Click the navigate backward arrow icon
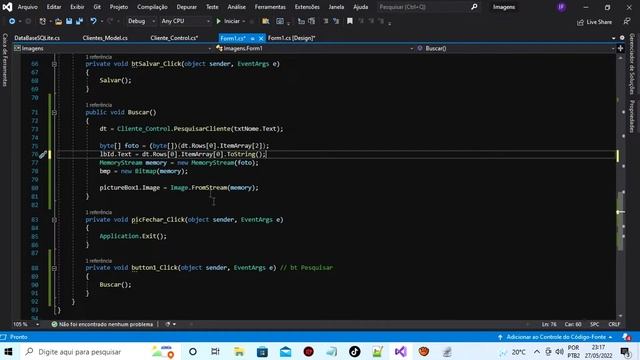640x360 pixels. point(12,21)
